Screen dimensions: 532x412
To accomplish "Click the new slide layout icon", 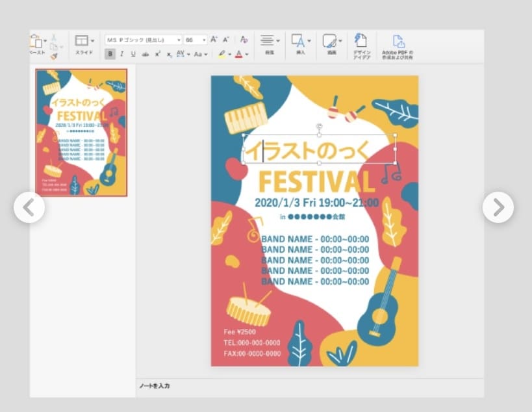I will pyautogui.click(x=81, y=41).
